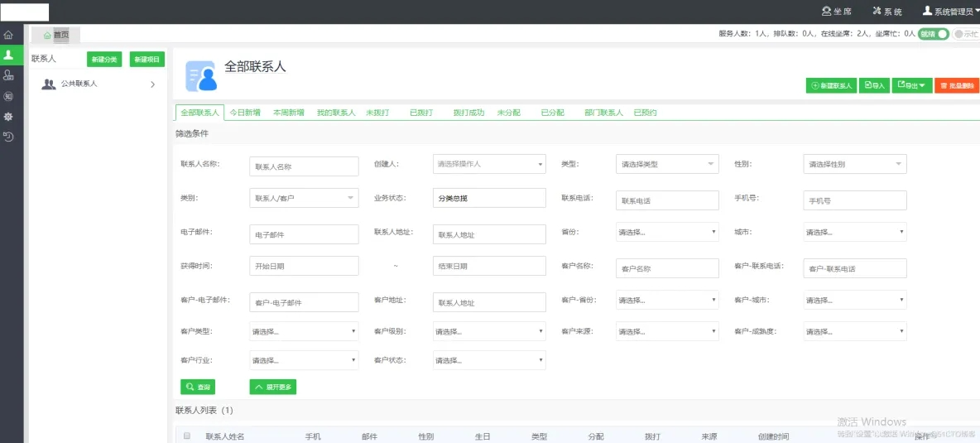Open the 类别 联系人/客户 dropdown
This screenshot has height=443, width=980.
point(304,198)
